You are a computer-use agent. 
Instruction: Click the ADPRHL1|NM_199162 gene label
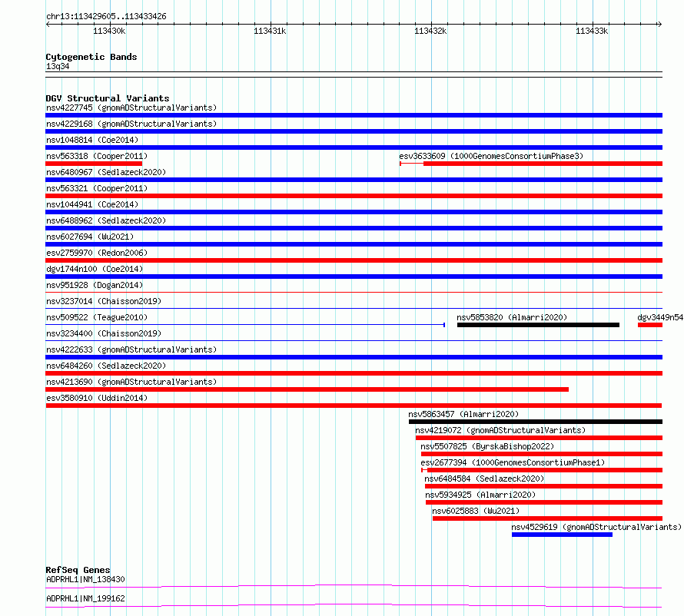[x=85, y=598]
